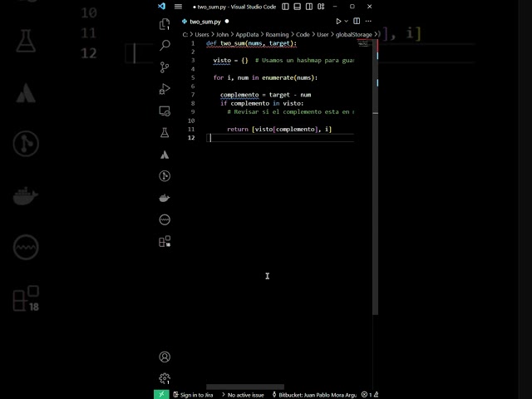Viewport: 532px width, 399px height.
Task: Click the User breadcrumb segment
Action: click(323, 35)
